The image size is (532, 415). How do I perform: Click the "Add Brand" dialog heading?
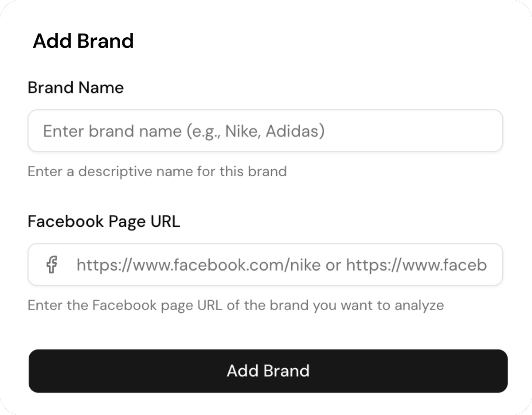tap(83, 41)
